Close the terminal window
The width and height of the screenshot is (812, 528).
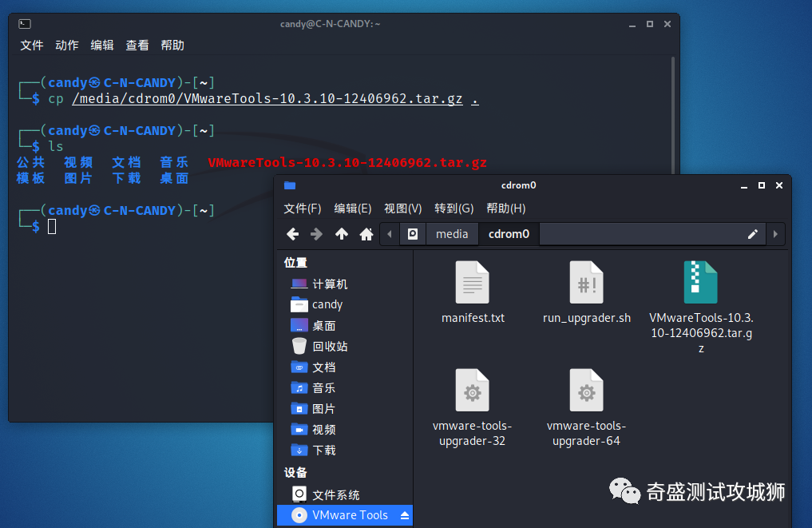pyautogui.click(x=667, y=24)
